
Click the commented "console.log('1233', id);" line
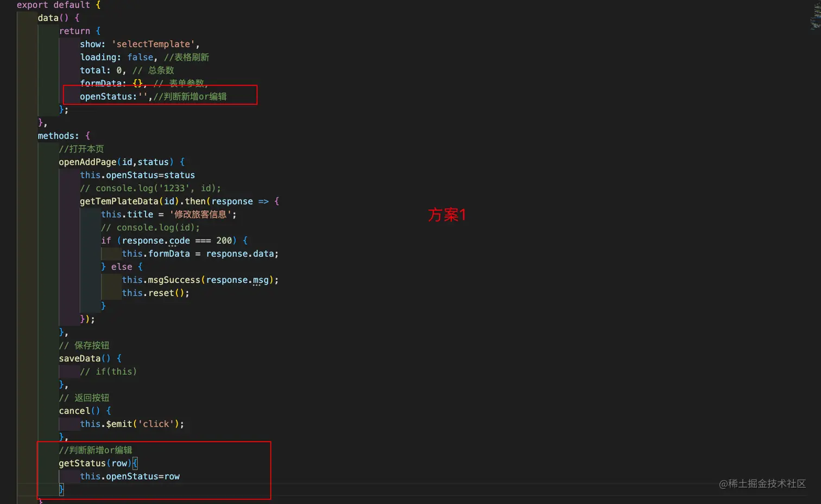pyautogui.click(x=150, y=188)
